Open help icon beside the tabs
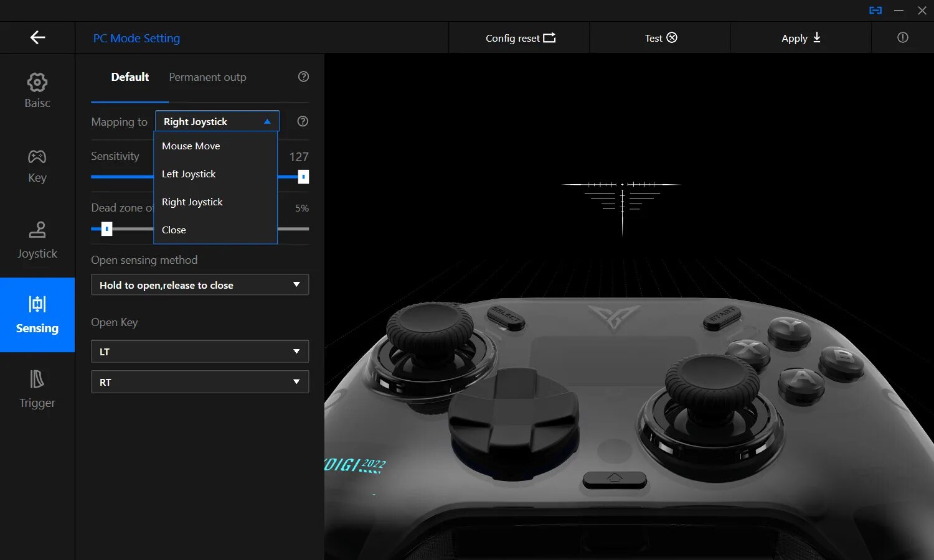Viewport: 934px width, 560px height. tap(303, 77)
